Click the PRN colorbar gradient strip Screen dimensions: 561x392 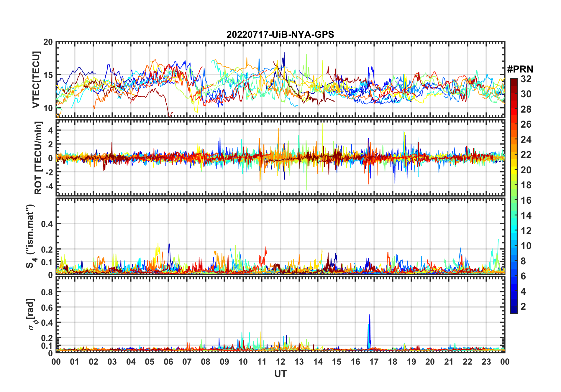(x=514, y=196)
